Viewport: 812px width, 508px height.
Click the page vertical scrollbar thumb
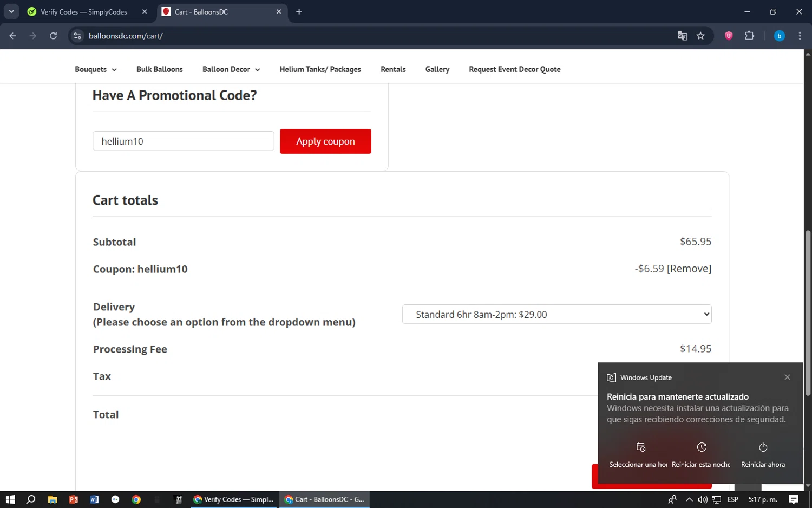point(808,313)
